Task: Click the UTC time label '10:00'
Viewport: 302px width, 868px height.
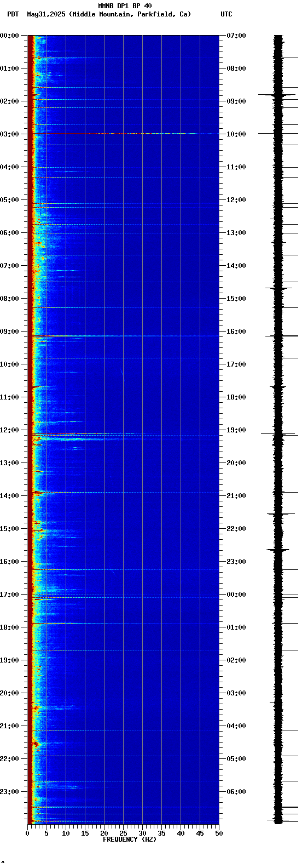Action: coord(236,134)
